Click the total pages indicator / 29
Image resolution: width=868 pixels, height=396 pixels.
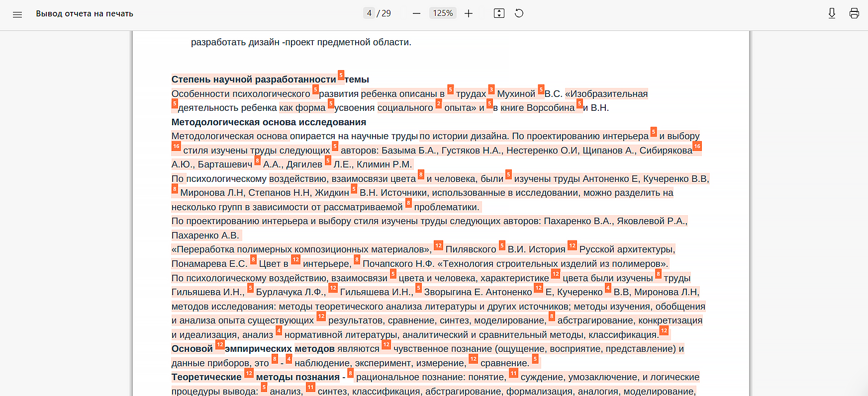tap(384, 13)
